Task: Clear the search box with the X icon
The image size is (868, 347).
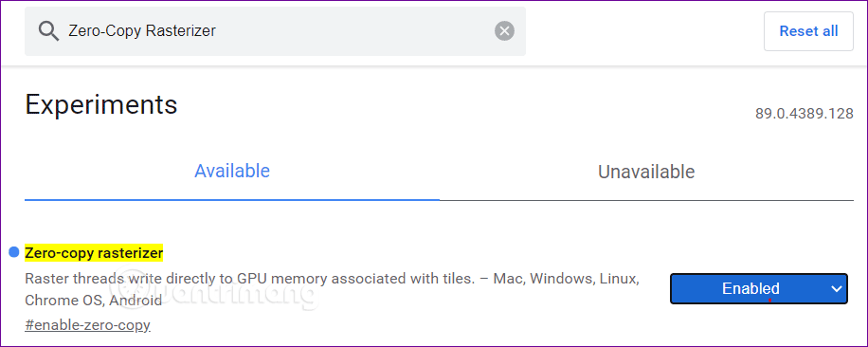Action: tap(504, 31)
